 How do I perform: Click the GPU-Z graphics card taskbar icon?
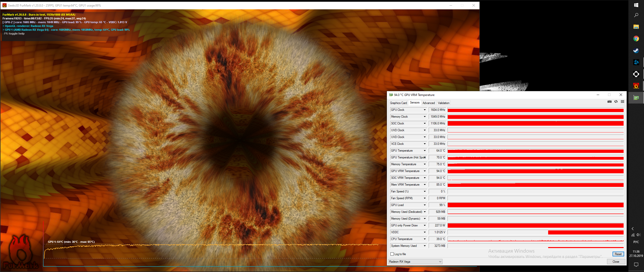click(x=636, y=98)
